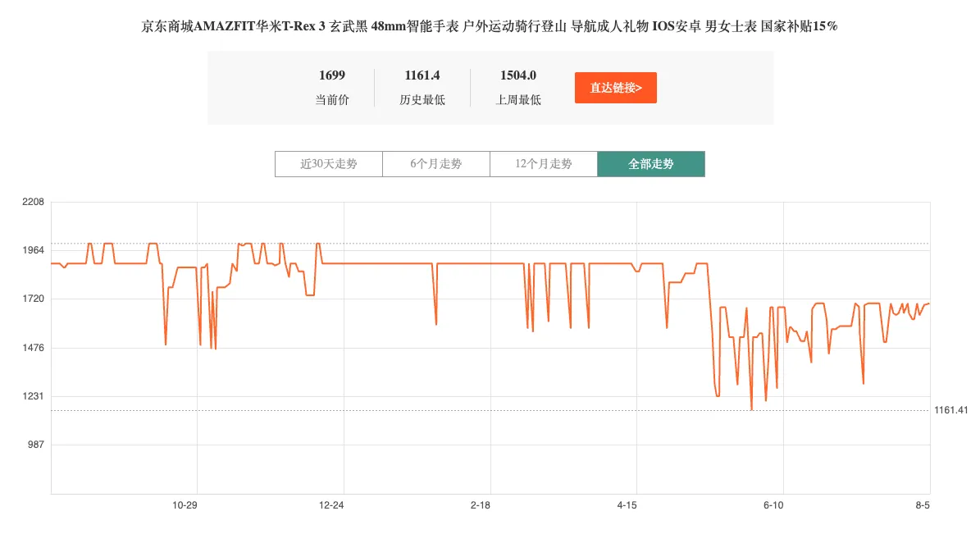Click the 1161.41 dotted line label
This screenshot has height=534, width=980.
[x=950, y=410]
